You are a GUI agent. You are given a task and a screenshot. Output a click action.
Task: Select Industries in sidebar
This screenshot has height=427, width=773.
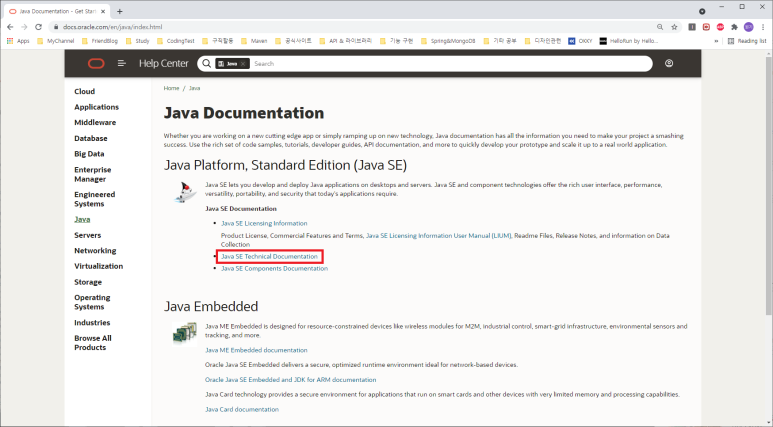pyautogui.click(x=92, y=322)
